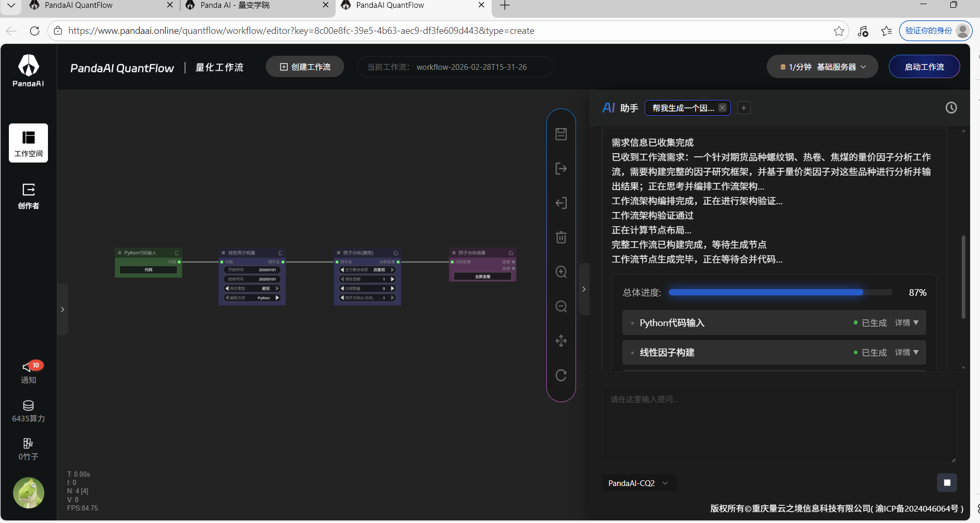980x523 pixels.
Task: Open the 线性因子构建 node edit icon
Action: (280, 253)
